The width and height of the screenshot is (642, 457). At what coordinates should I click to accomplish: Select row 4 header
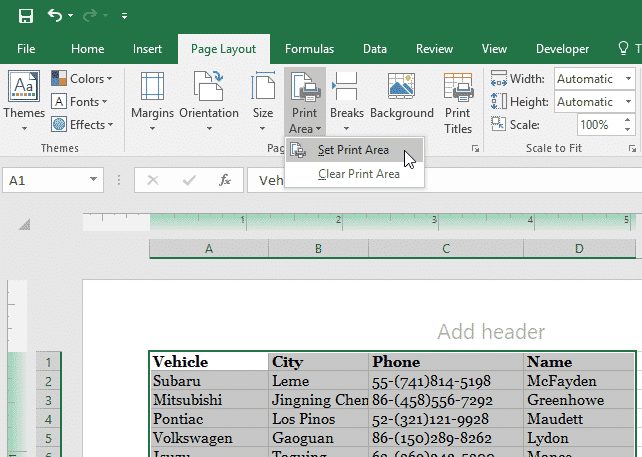48,419
